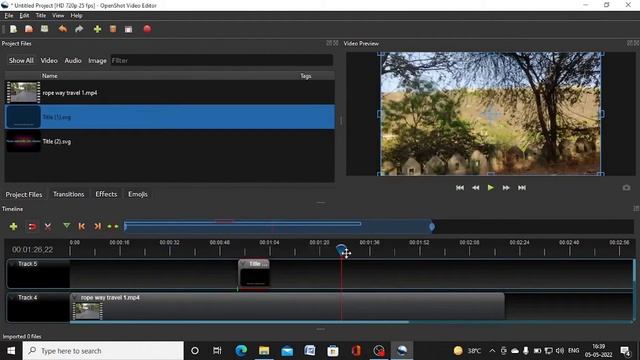Viewport: 640px width, 360px height.
Task: Sort files by Tags column
Action: (x=306, y=76)
